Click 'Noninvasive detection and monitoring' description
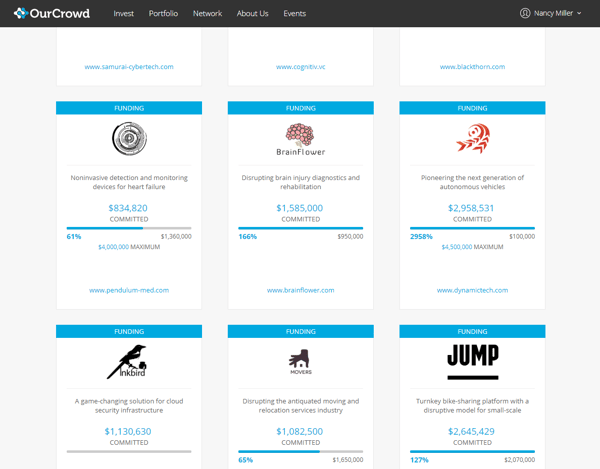 (x=129, y=182)
